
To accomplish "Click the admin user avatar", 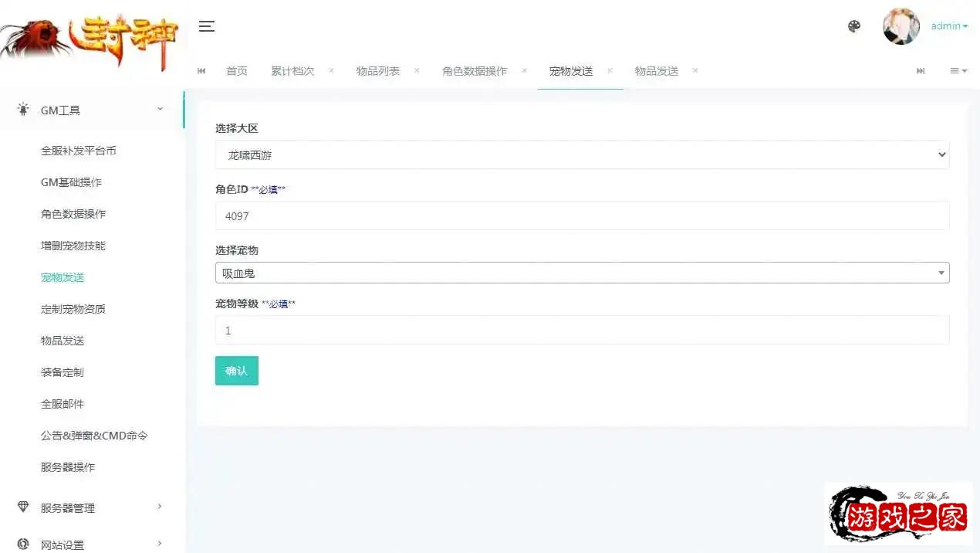I will click(x=901, y=26).
